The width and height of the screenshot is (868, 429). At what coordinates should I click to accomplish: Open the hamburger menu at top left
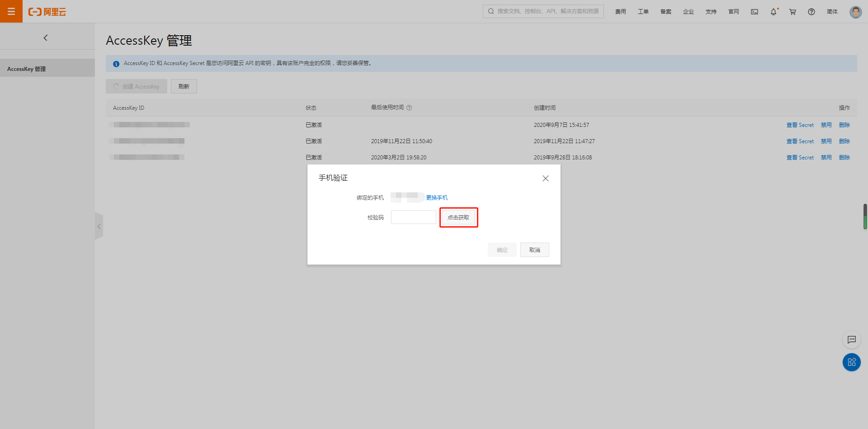[x=11, y=11]
